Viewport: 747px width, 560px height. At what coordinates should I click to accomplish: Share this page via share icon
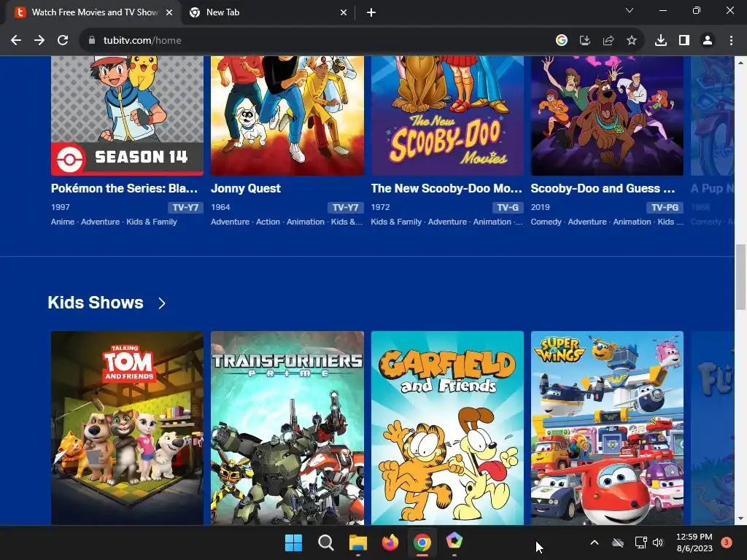pos(608,41)
